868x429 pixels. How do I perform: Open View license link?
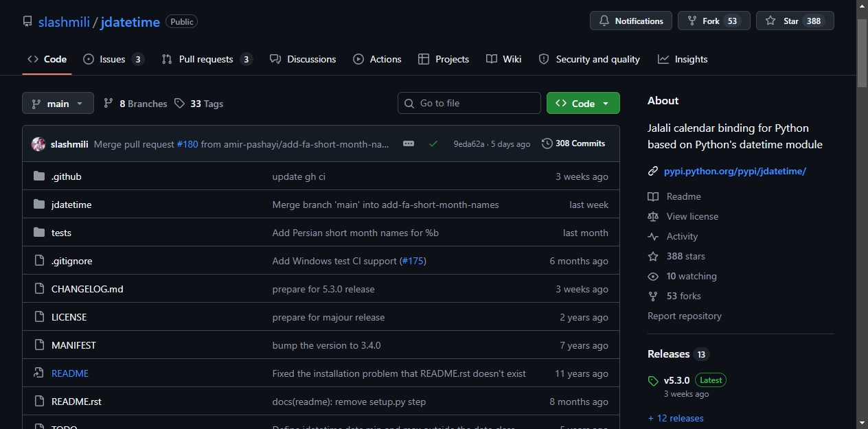point(683,216)
